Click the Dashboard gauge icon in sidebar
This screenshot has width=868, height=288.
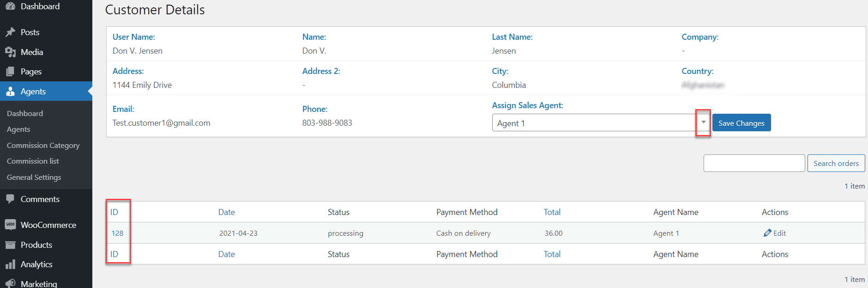click(x=10, y=6)
